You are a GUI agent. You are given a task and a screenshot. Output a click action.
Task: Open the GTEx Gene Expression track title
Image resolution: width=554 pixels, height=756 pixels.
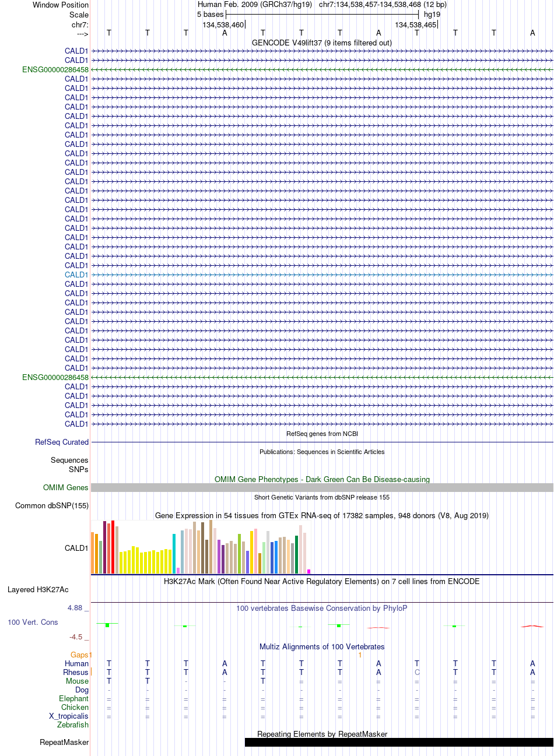click(322, 515)
